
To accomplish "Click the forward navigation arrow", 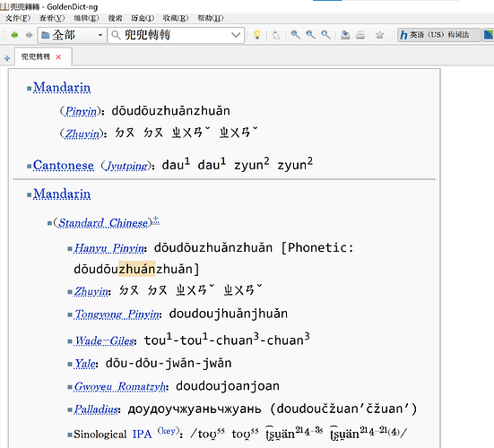I will 29,35.
